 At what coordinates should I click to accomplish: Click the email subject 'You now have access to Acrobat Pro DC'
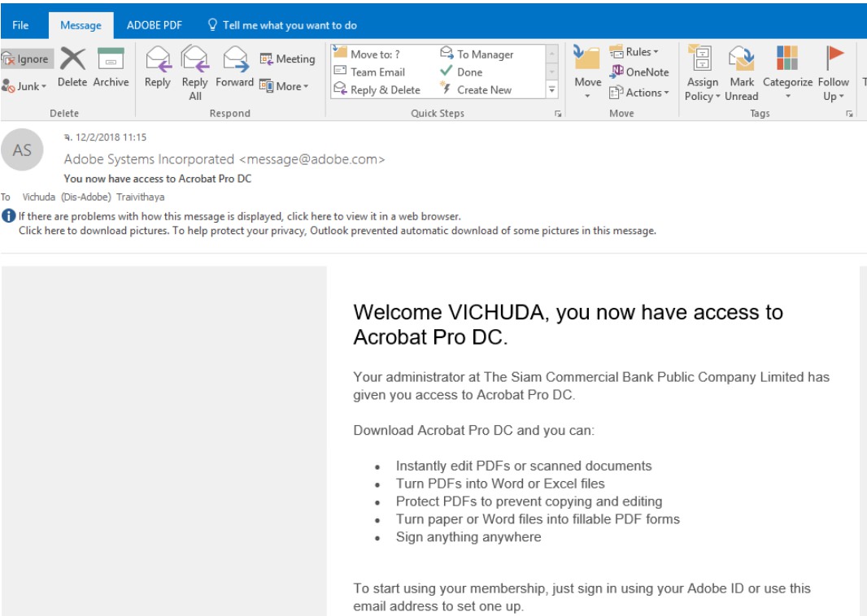(x=158, y=179)
